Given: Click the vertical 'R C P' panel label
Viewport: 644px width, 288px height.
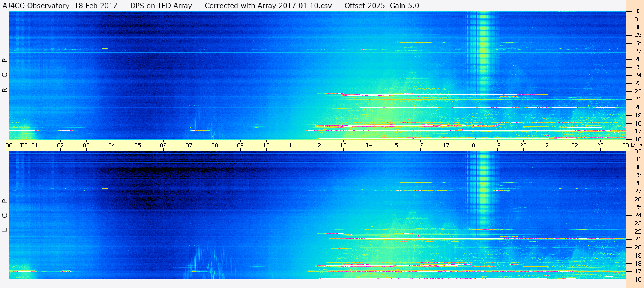Looking at the screenshot, I should pos(5,76).
